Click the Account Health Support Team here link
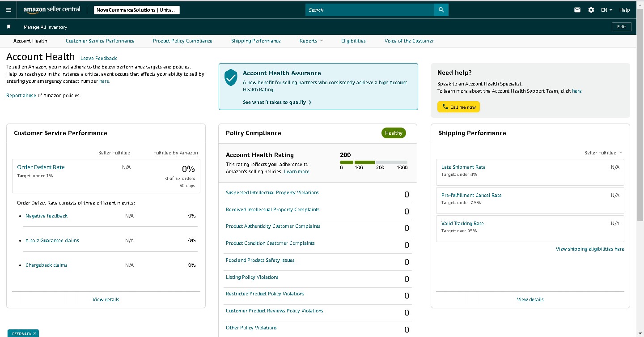Screen dimensions: 644x337 (x=577, y=91)
